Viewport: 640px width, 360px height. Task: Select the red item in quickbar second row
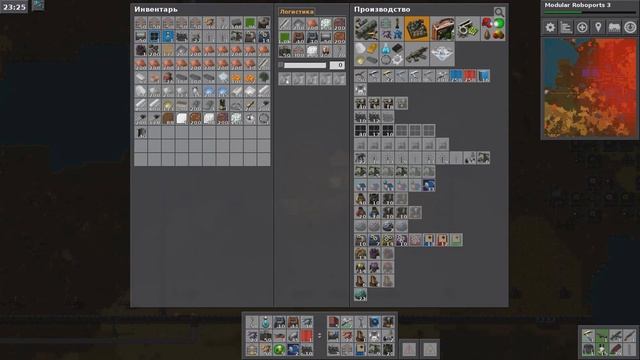coord(307,336)
